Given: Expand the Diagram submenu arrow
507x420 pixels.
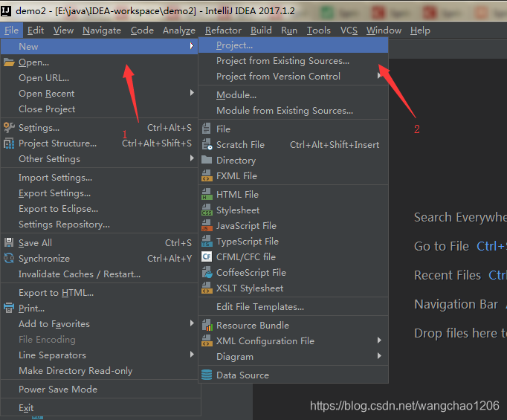Looking at the screenshot, I should [379, 356].
